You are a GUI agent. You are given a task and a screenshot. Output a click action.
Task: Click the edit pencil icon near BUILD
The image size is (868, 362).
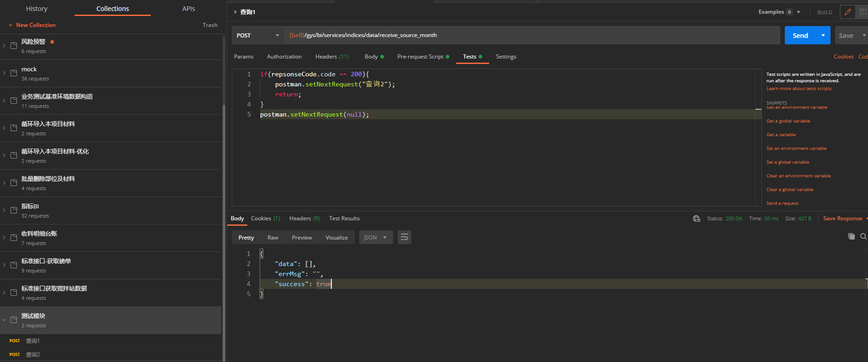847,12
